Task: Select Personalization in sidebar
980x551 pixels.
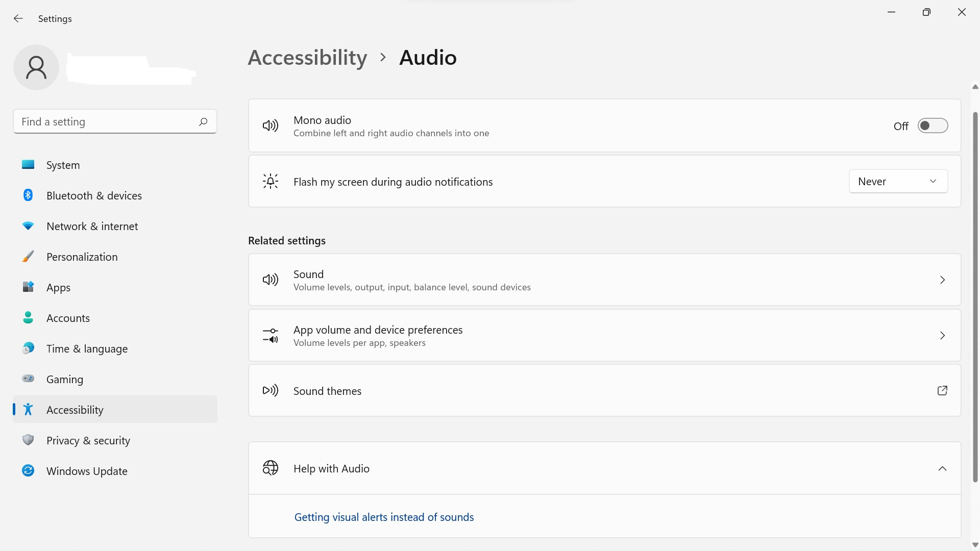Action: 115,257
